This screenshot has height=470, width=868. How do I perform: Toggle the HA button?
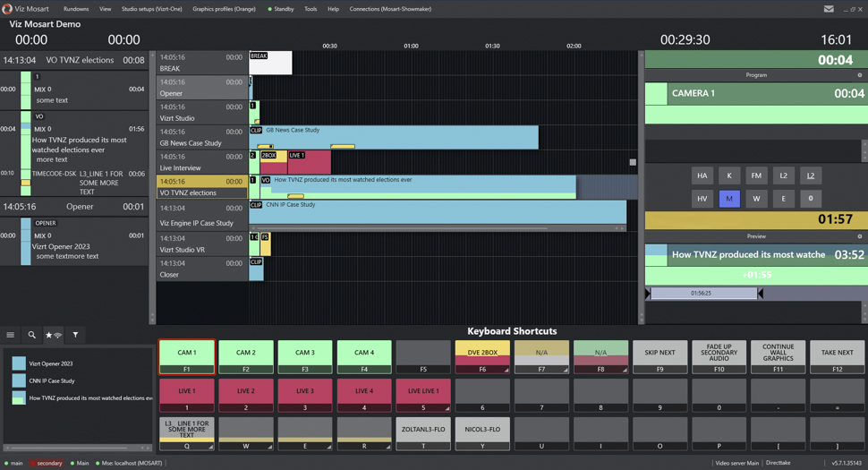(702, 175)
